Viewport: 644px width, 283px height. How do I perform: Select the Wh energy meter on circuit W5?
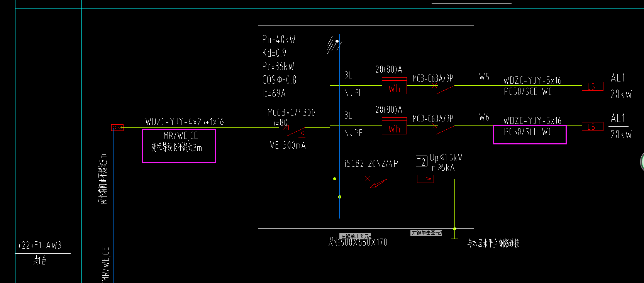394,86
